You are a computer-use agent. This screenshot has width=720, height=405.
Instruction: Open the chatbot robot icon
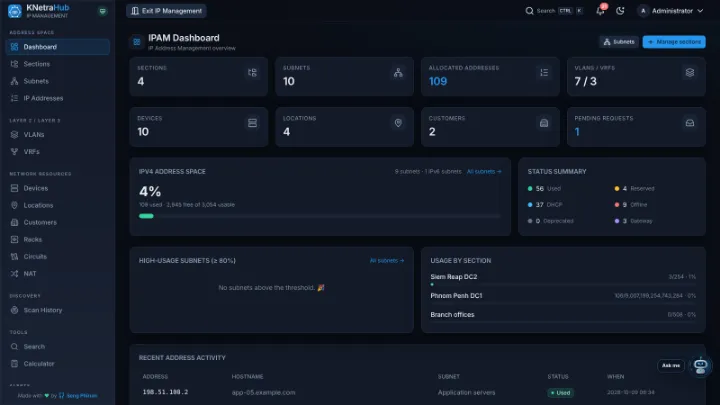click(700, 366)
